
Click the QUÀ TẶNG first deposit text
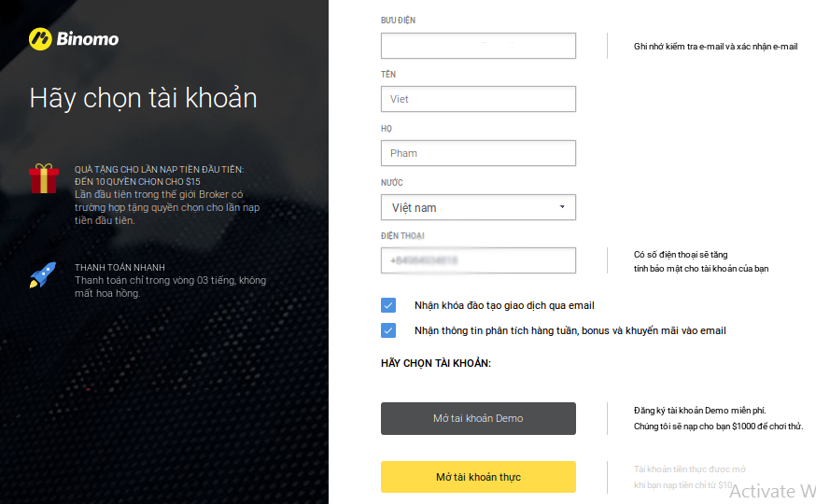(x=161, y=194)
